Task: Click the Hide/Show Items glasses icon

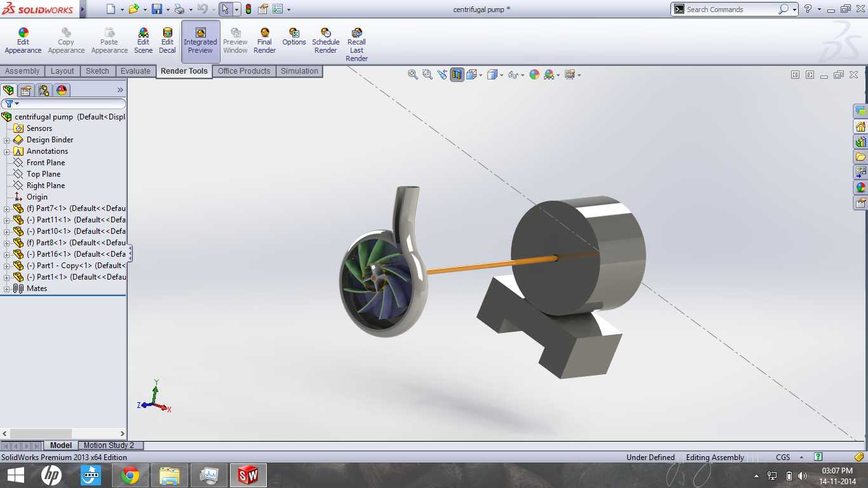Action: [513, 74]
